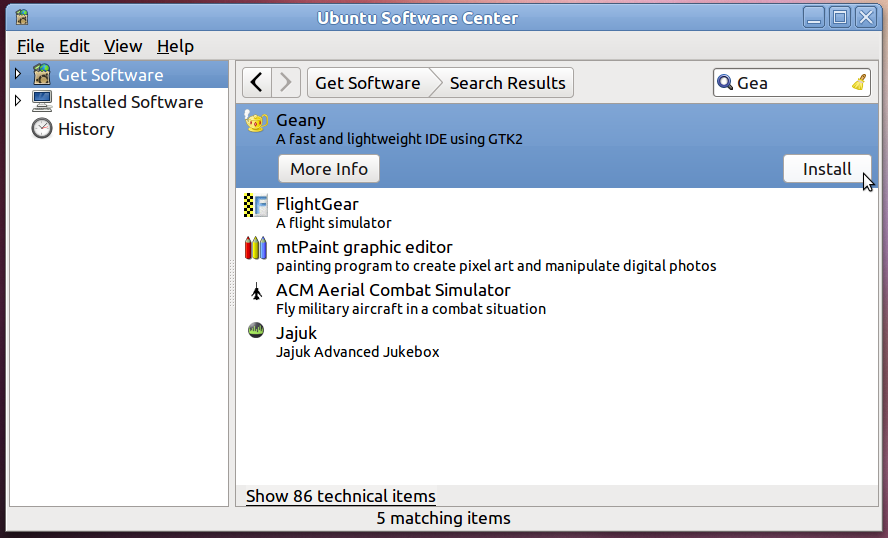Open the File menu

tap(30, 46)
